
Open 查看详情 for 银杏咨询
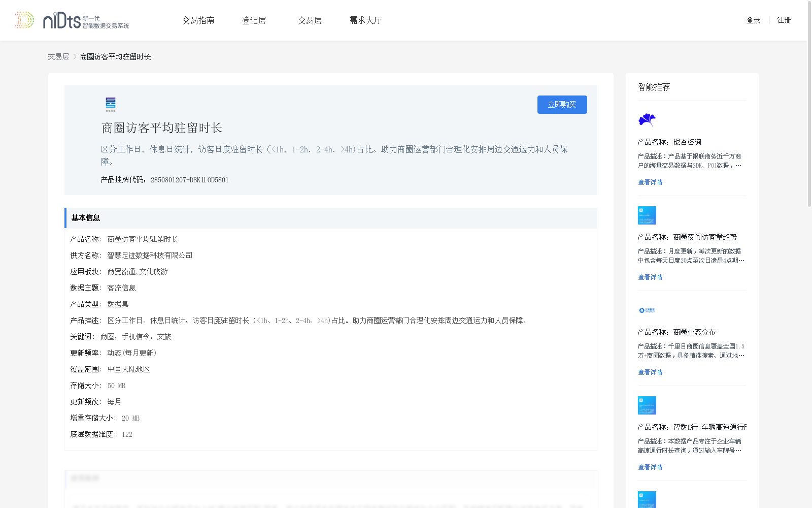[x=650, y=182]
